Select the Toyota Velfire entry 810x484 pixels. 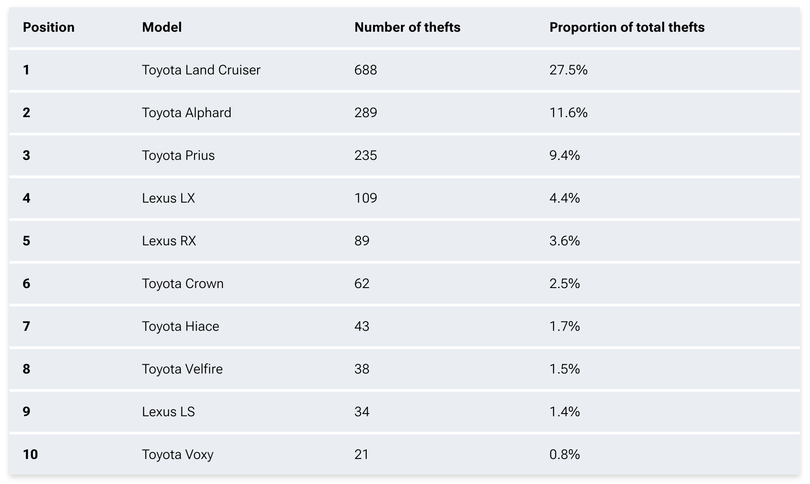click(182, 369)
